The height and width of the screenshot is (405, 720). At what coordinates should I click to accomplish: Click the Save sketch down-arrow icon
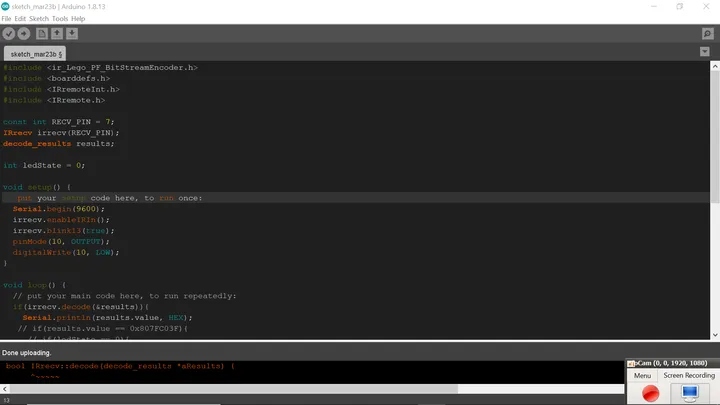click(x=72, y=34)
